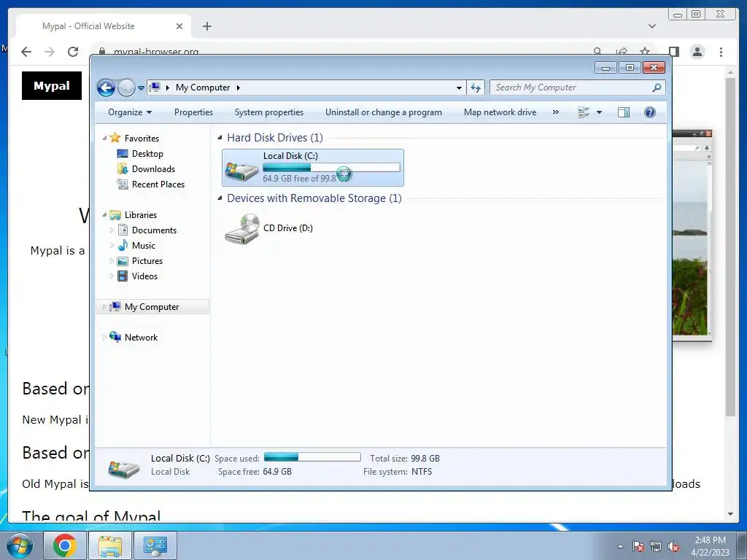The image size is (747, 560).
Task: Open Chrome side panel icon
Action: point(673,52)
